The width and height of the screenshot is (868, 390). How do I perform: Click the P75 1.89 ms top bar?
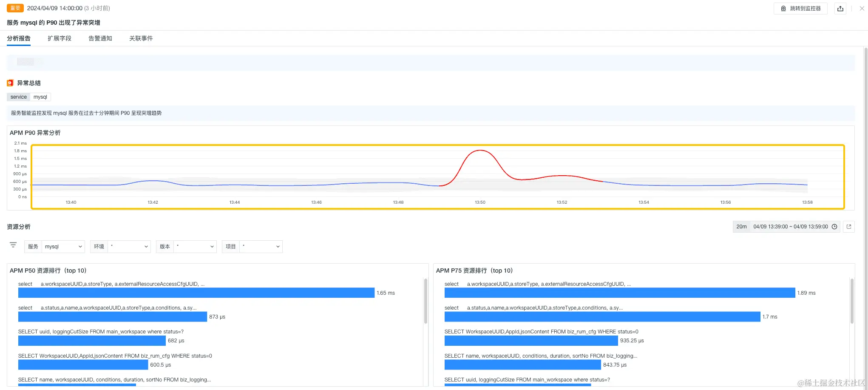(x=620, y=293)
